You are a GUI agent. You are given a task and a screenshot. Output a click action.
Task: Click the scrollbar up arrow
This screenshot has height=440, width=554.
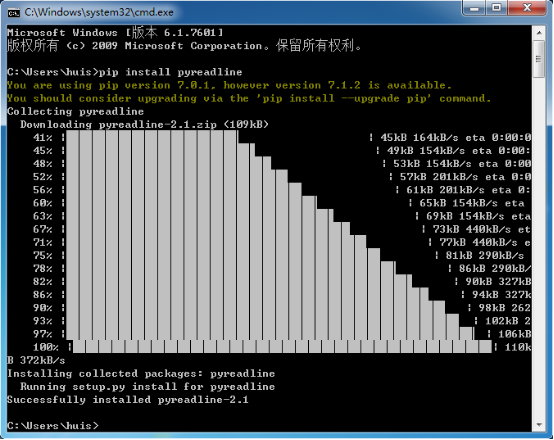point(539,33)
